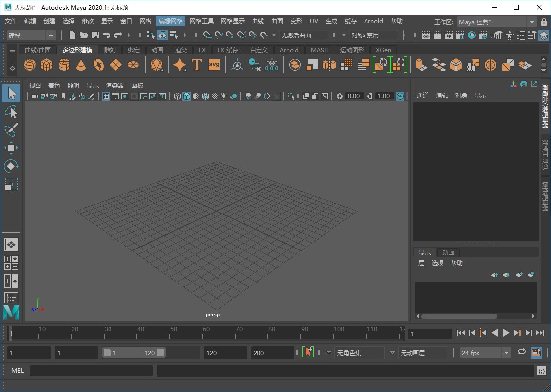Create a polygon plane from shelf
Screen dimensions: 551x392
click(x=115, y=65)
